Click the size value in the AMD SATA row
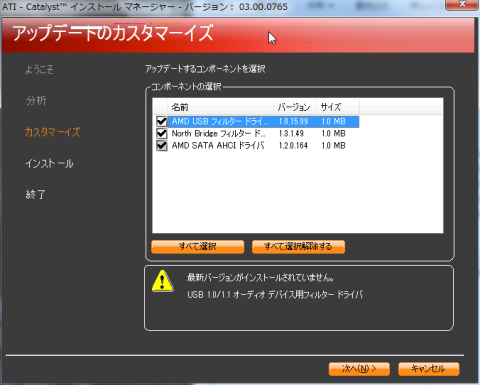 [x=333, y=146]
